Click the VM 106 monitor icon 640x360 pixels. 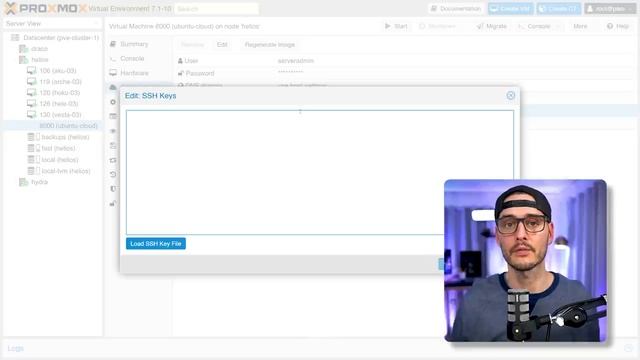[x=31, y=71]
